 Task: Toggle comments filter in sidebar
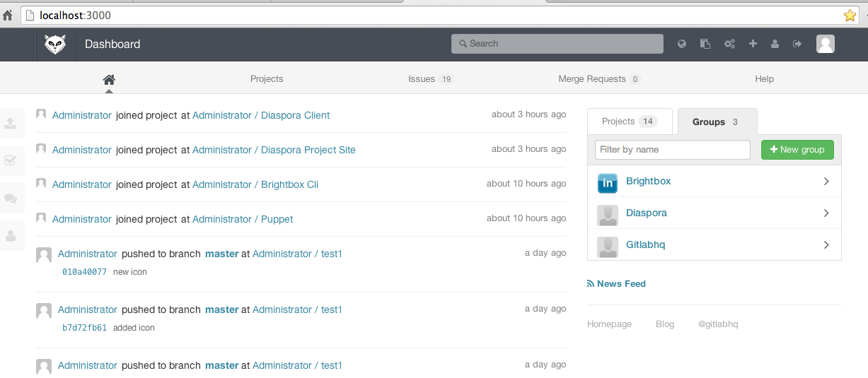point(11,199)
